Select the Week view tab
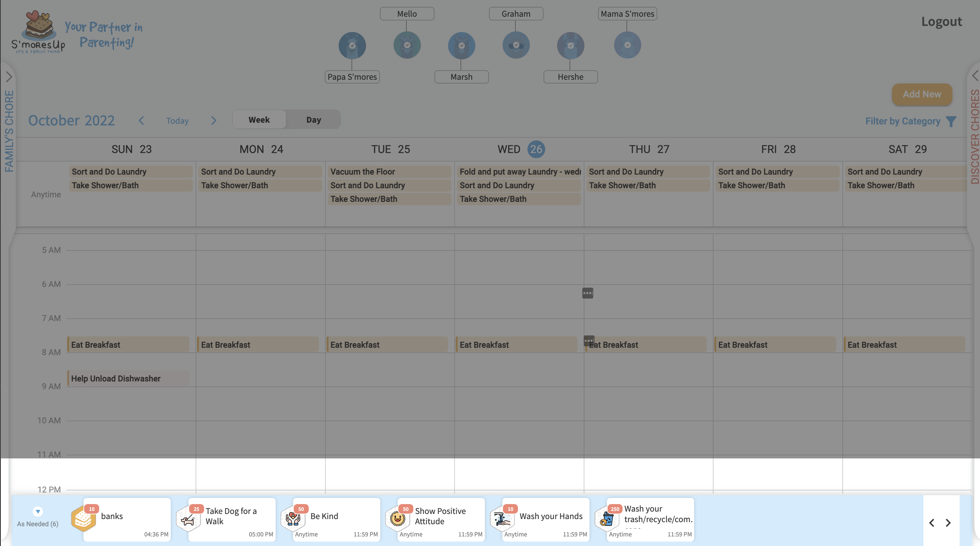Screen dimensions: 980x546 pos(259,120)
